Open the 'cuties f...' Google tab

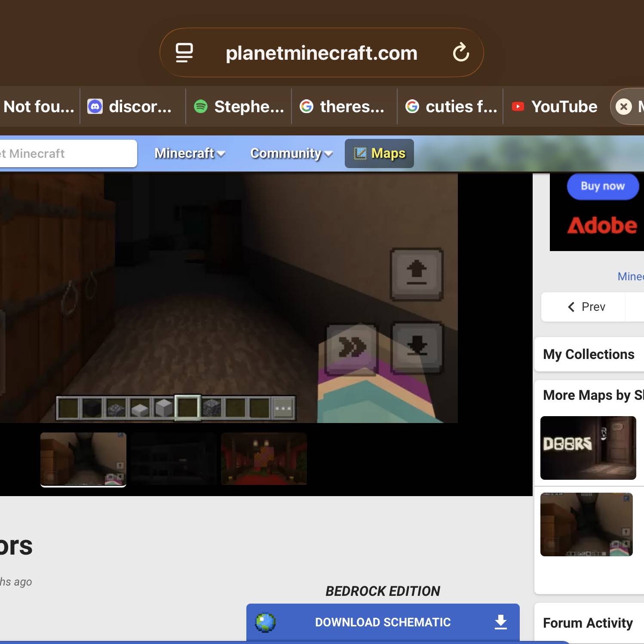(x=450, y=107)
